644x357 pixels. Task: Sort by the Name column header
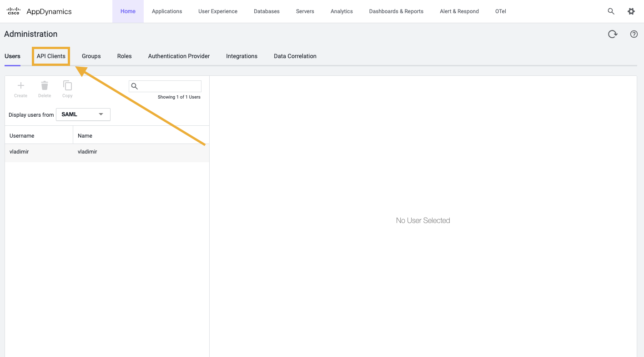pos(141,135)
